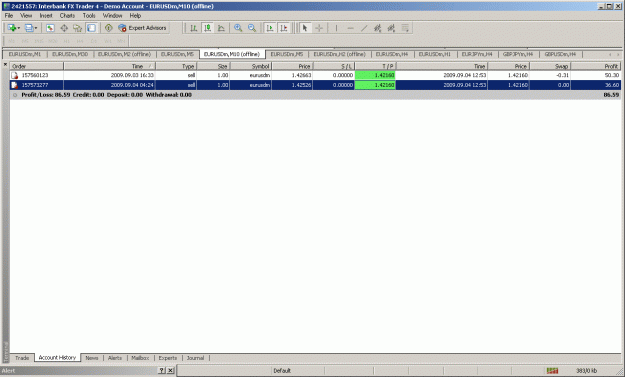Click the Zoom In magnifier icon
Viewport: 625px width, 377px height.
[x=238, y=28]
